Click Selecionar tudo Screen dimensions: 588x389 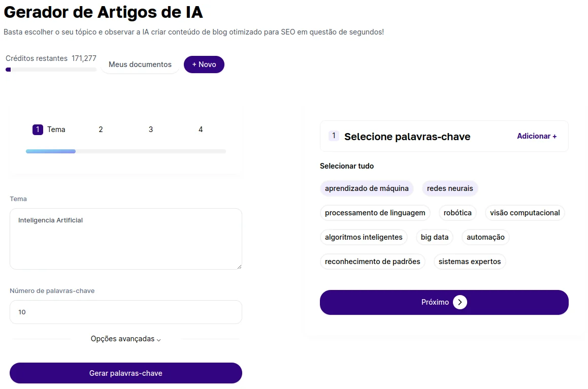(346, 166)
